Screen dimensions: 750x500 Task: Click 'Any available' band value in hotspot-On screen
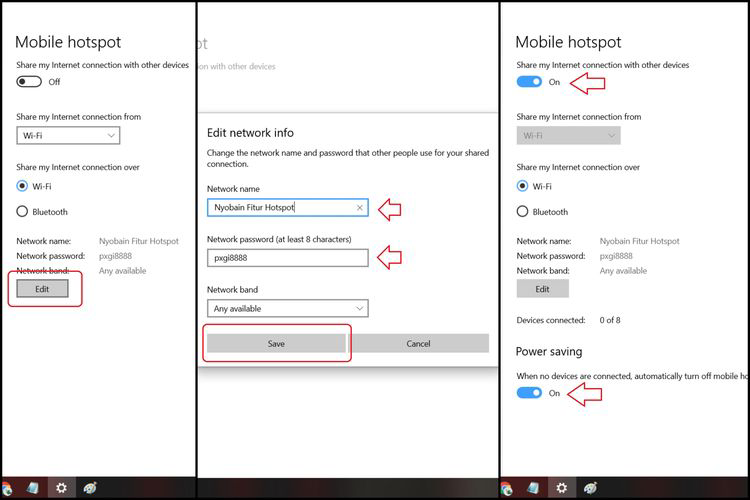(x=623, y=271)
